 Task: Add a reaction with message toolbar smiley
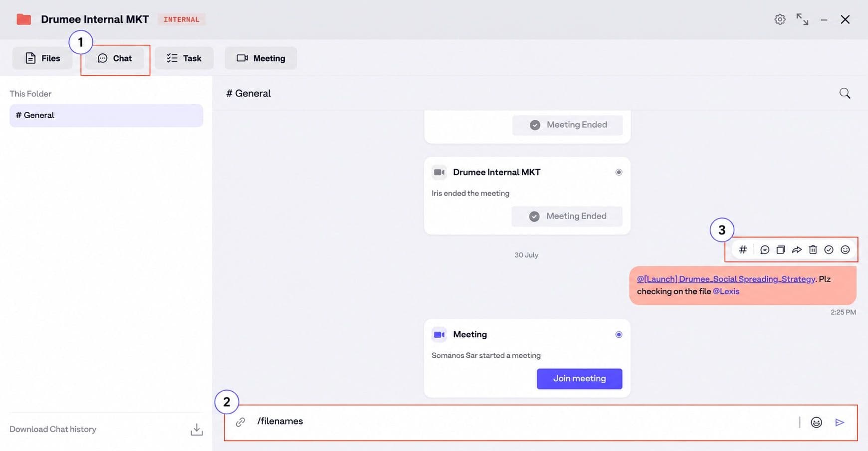tap(845, 249)
